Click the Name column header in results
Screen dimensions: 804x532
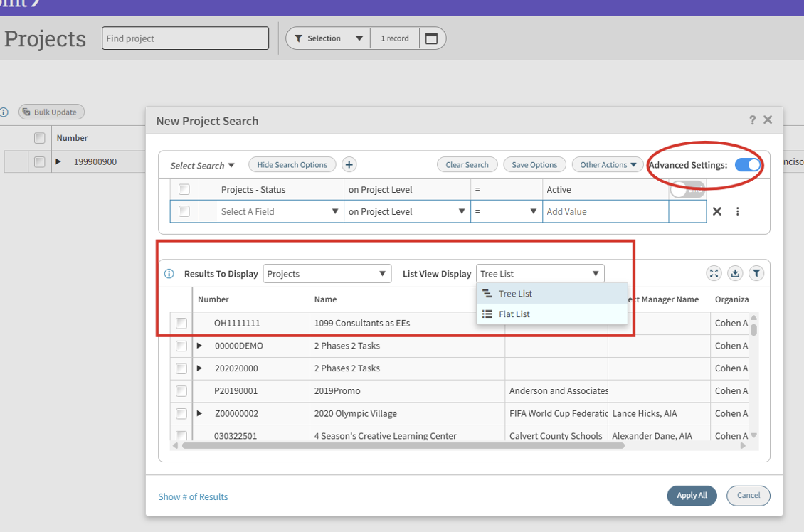(x=325, y=299)
